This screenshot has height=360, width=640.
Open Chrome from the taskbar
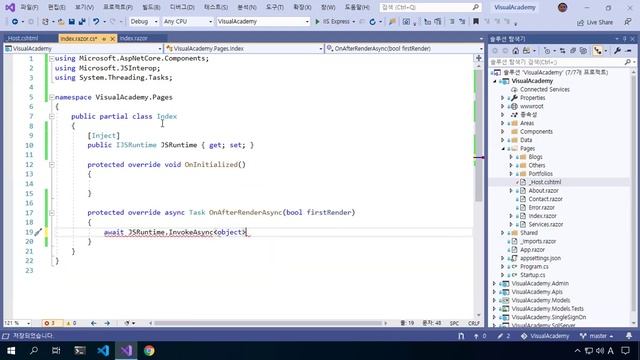(149, 351)
